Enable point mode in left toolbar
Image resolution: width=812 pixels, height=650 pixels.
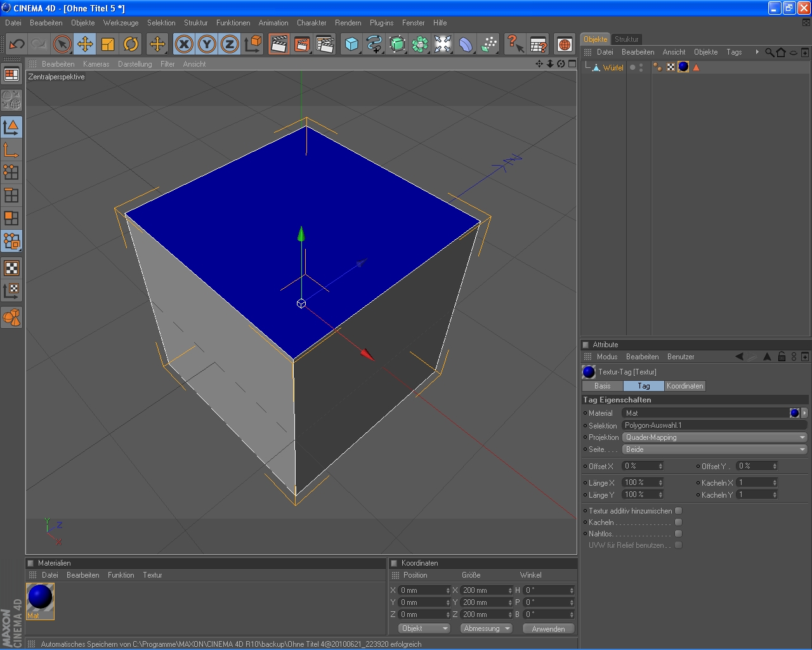[11, 173]
